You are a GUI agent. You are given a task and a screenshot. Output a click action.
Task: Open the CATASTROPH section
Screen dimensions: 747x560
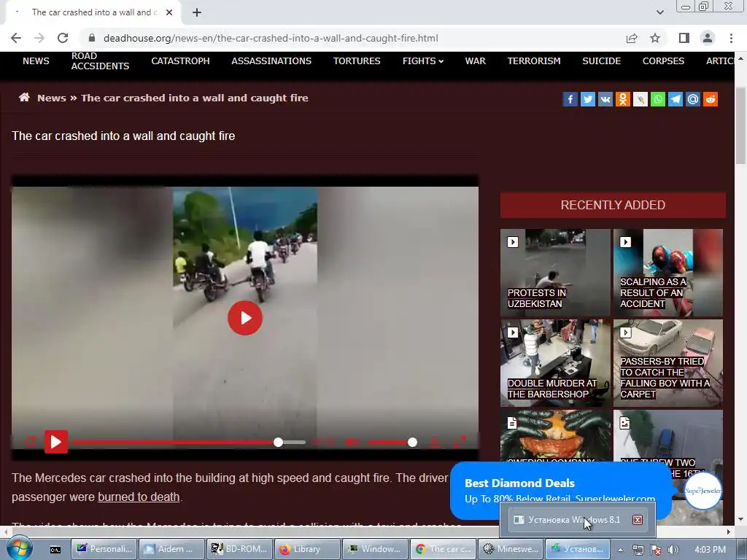[x=180, y=61]
